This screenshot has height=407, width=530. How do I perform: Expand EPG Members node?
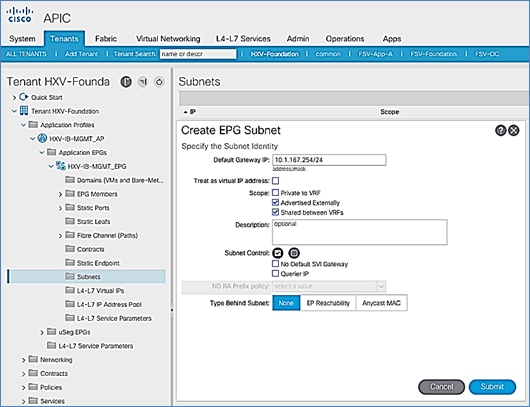pyautogui.click(x=60, y=194)
